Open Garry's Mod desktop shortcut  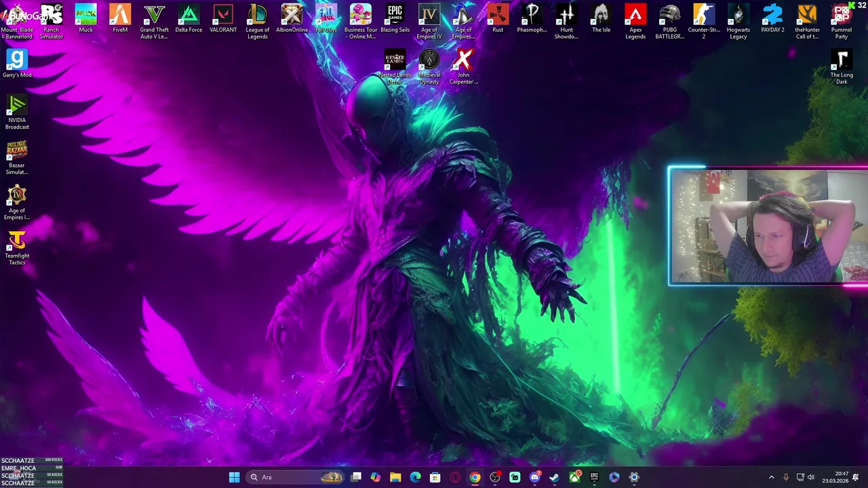coord(17,64)
